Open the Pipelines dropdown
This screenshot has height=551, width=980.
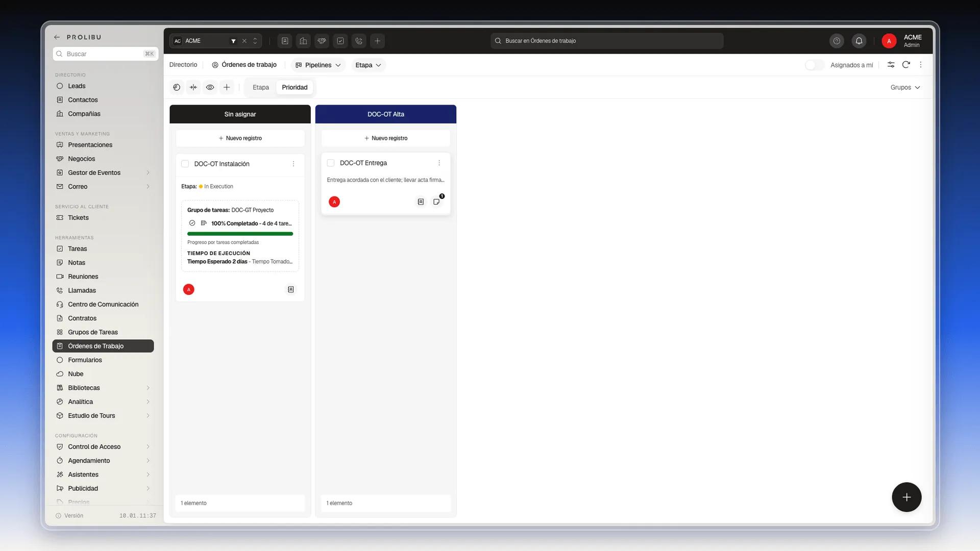[318, 65]
